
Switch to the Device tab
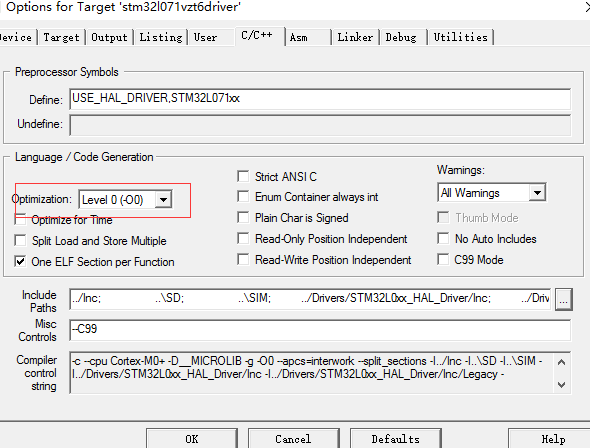[x=17, y=37]
